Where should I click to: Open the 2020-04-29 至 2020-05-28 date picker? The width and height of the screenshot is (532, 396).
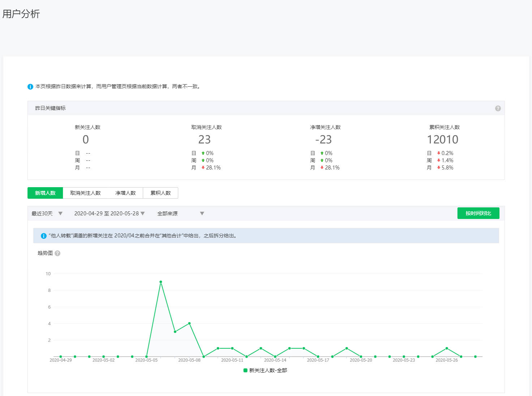pyautogui.click(x=110, y=214)
